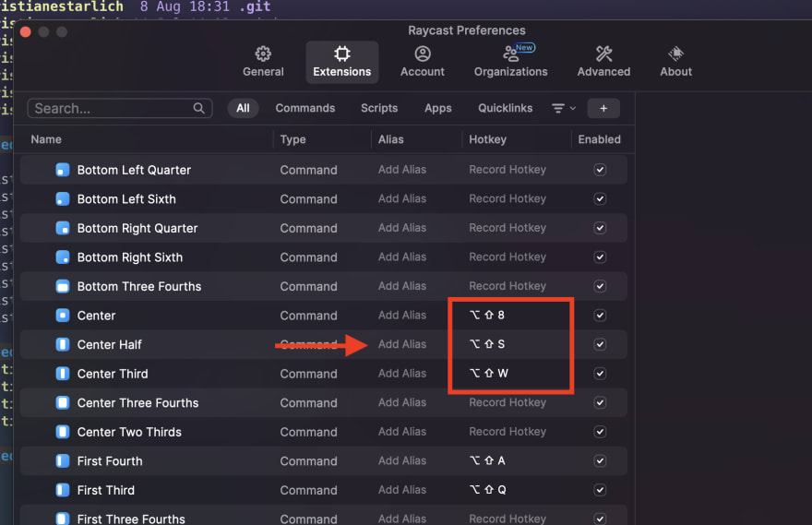
Task: Click the Center Third icon
Action: click(63, 374)
